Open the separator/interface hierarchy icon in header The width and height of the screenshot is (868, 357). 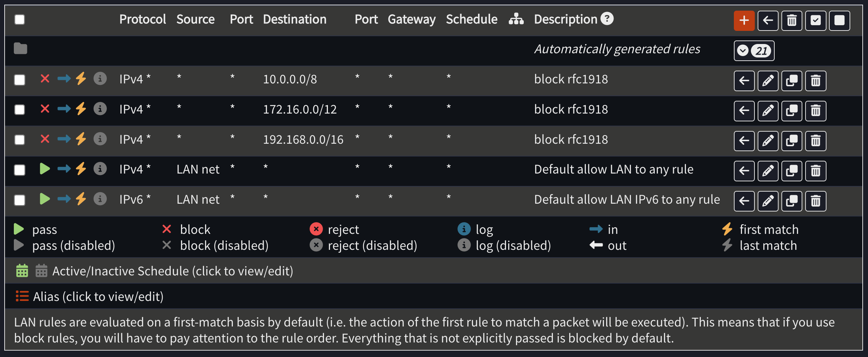[x=516, y=20]
